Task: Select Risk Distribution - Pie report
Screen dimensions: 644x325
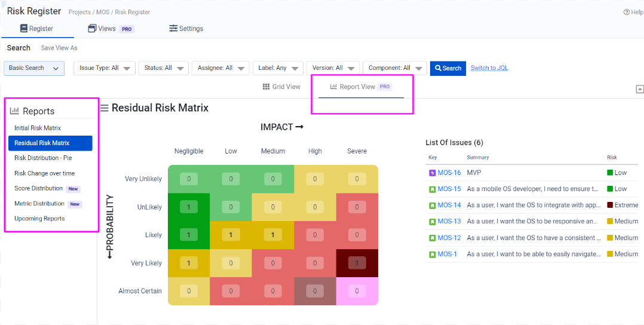Action: point(43,158)
